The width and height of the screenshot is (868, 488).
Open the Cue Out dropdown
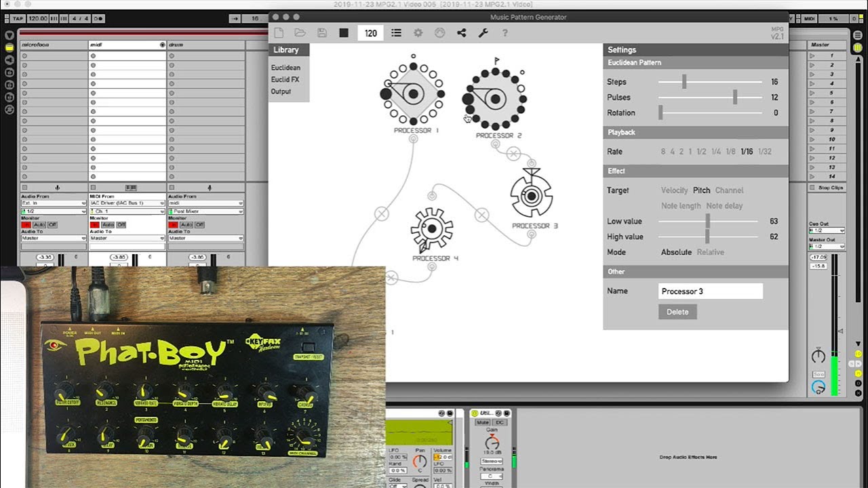click(827, 230)
